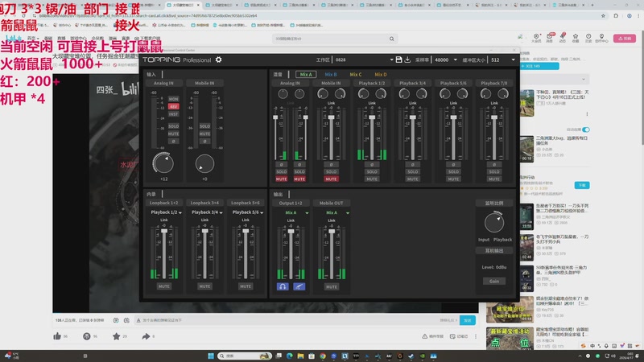Viewport: 644px width, 362px height.
Task: Click phase ø on mixer Mobile IN
Action: 331,165
